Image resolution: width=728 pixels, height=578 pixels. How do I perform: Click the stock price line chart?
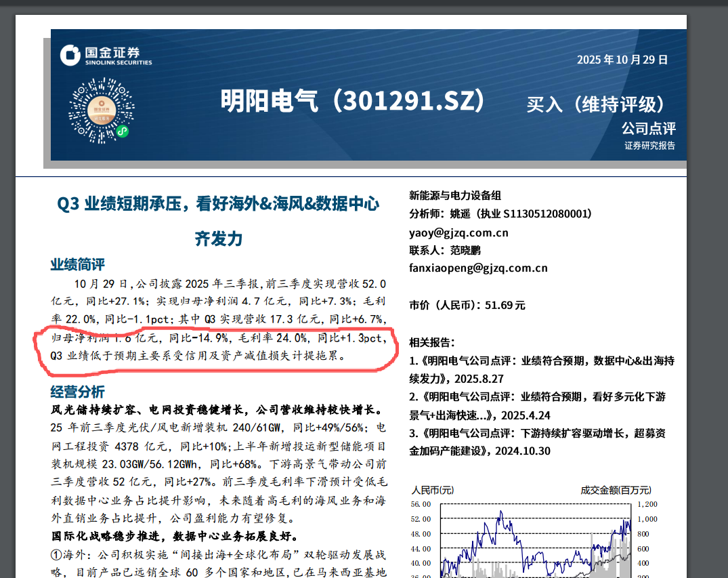pyautogui.click(x=536, y=541)
